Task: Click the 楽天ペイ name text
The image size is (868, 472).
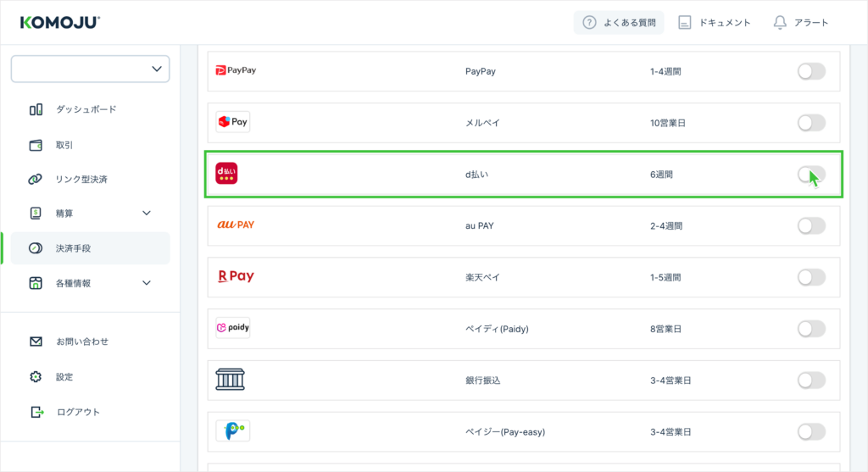Action: (x=482, y=277)
